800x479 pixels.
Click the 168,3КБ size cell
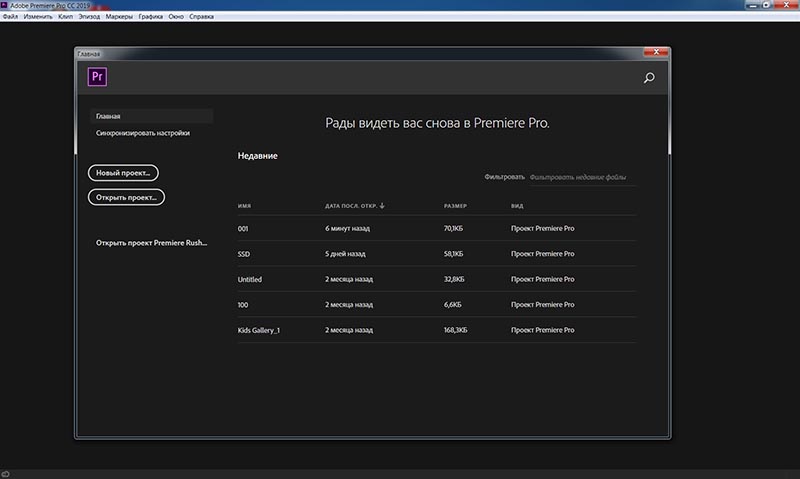coord(455,330)
